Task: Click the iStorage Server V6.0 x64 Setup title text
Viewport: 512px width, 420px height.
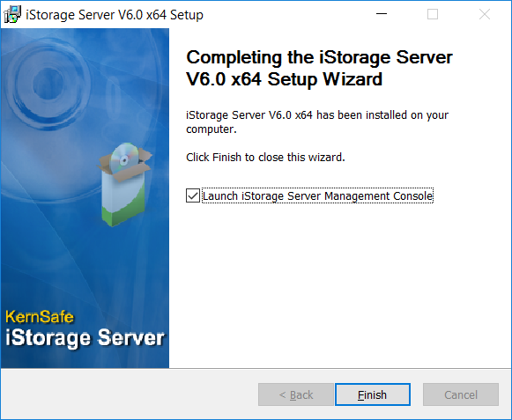Action: [115, 15]
